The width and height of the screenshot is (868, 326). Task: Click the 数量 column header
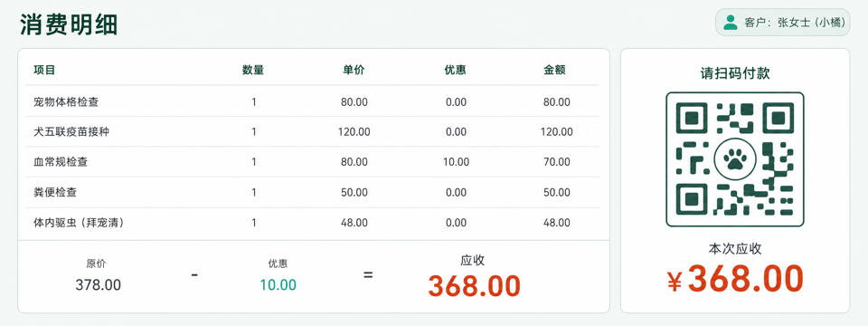coord(253,70)
